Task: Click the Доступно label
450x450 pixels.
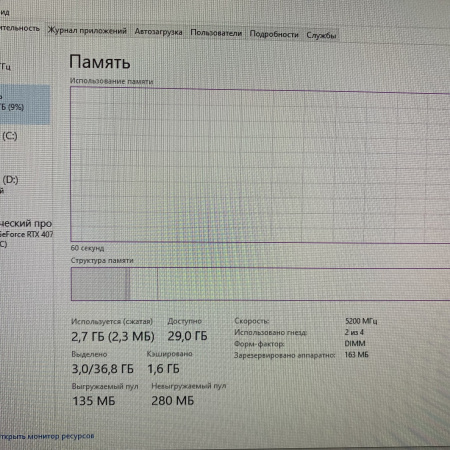Action: [185, 321]
